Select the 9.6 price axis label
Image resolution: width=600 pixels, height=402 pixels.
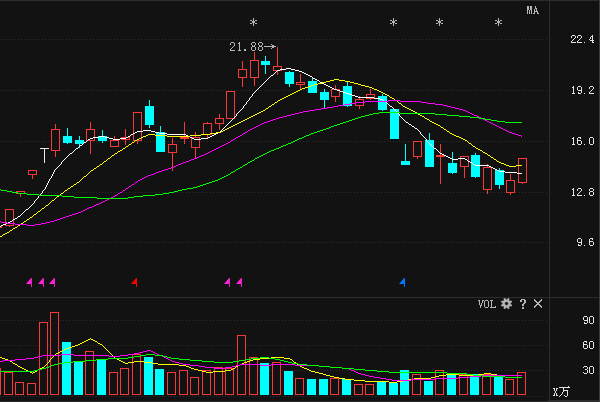pyautogui.click(x=585, y=243)
